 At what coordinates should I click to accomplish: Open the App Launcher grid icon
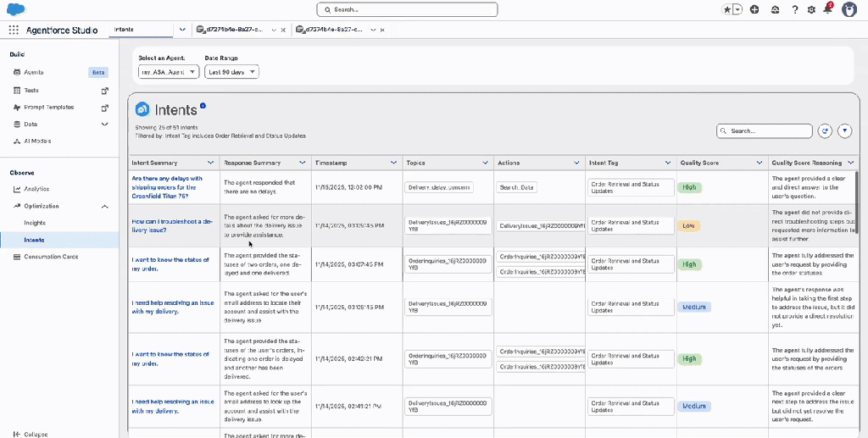14,29
